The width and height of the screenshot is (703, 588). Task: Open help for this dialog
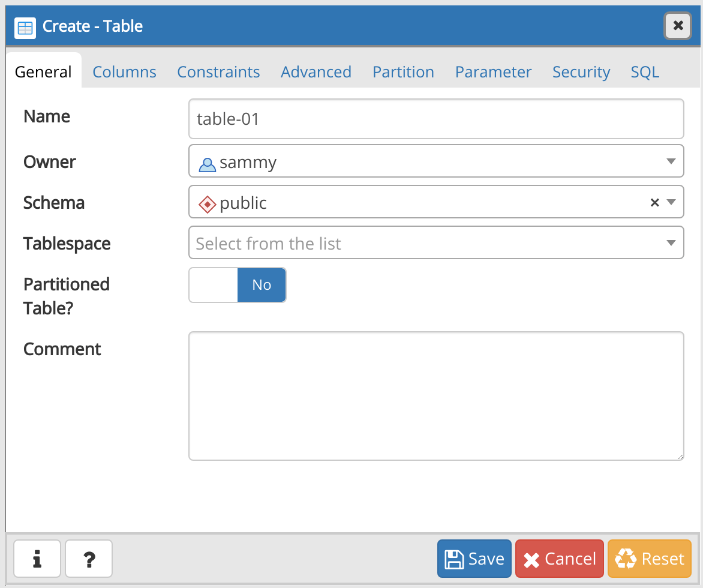coord(88,559)
